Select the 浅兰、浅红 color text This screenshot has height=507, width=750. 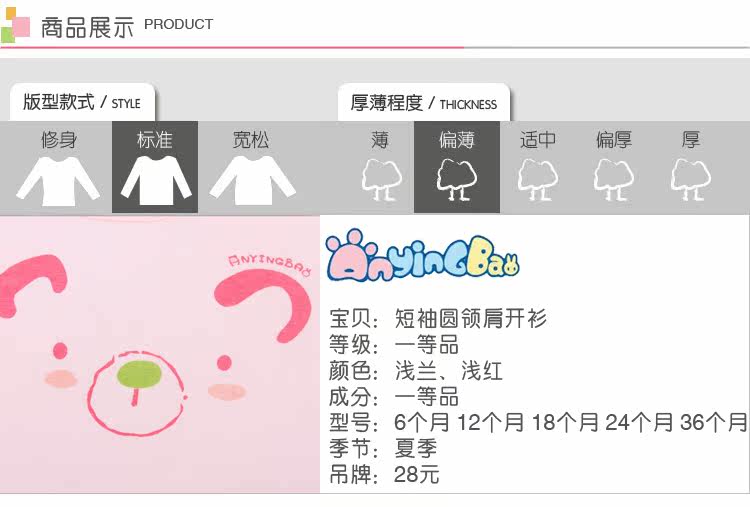[448, 371]
